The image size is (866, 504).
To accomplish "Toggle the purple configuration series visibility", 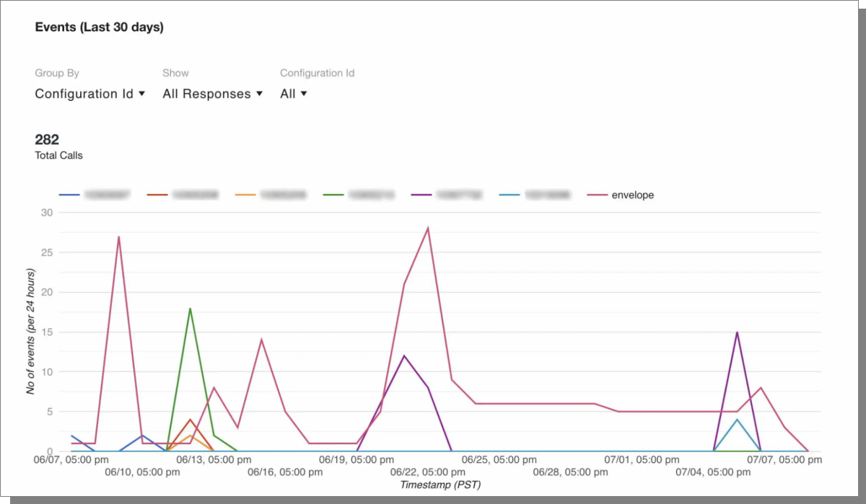I will [x=444, y=195].
